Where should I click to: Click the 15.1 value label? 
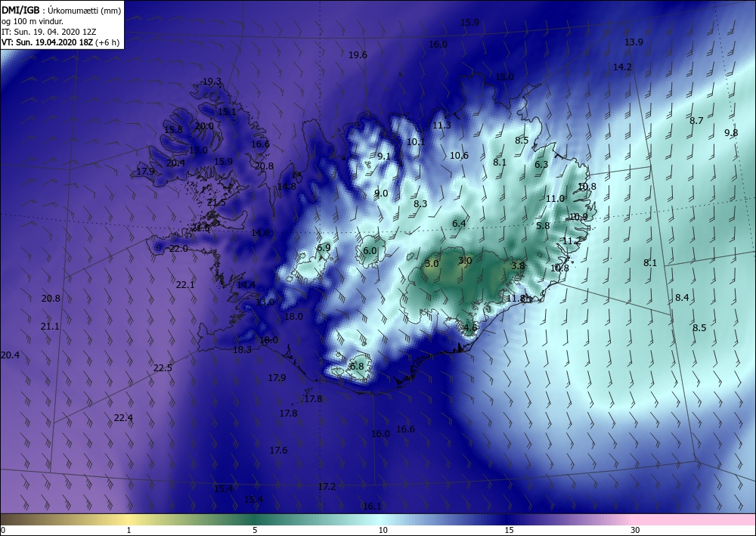click(x=227, y=112)
